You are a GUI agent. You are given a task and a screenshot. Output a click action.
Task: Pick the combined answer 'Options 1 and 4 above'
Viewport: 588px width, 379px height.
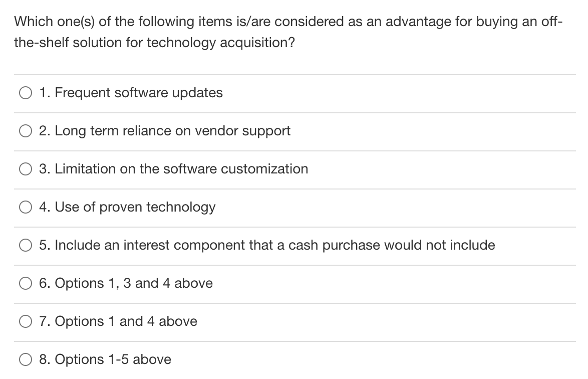pyautogui.click(x=118, y=321)
